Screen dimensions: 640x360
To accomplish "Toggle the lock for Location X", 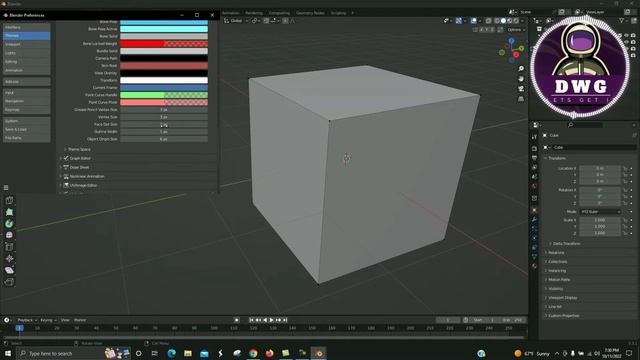I will pos(625,168).
